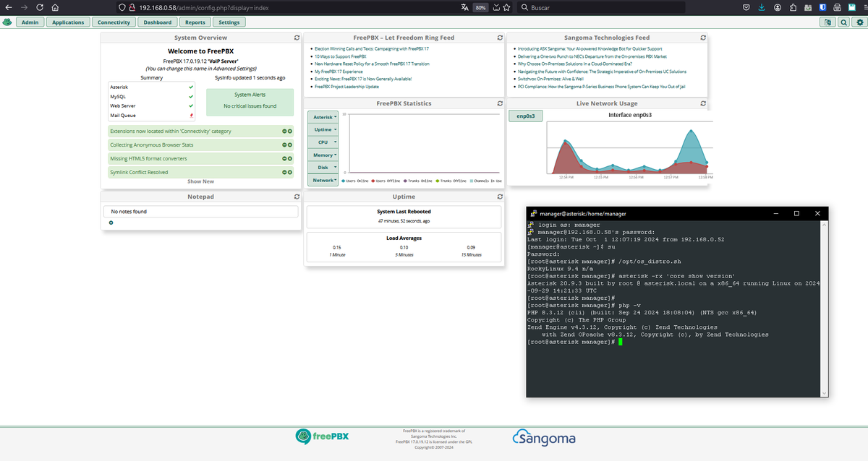Expand the Asterisk statistics dropdown
Image resolution: width=868 pixels, height=461 pixels.
[323, 117]
